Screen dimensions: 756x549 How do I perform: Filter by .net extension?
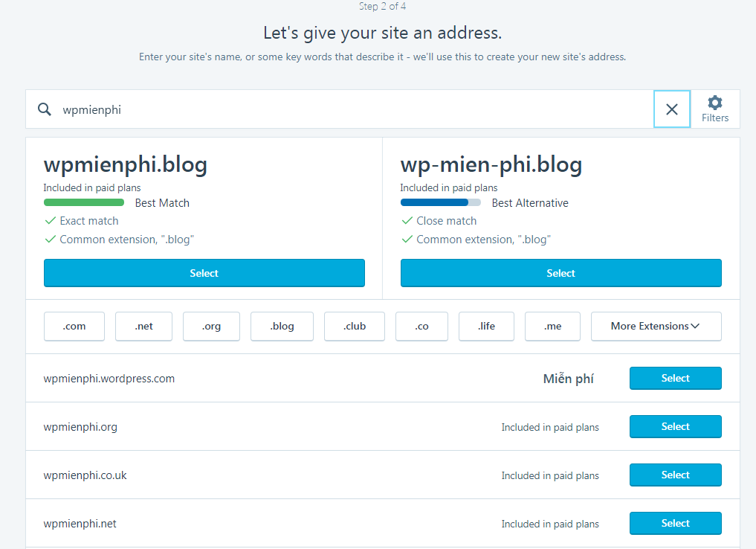[x=144, y=326]
